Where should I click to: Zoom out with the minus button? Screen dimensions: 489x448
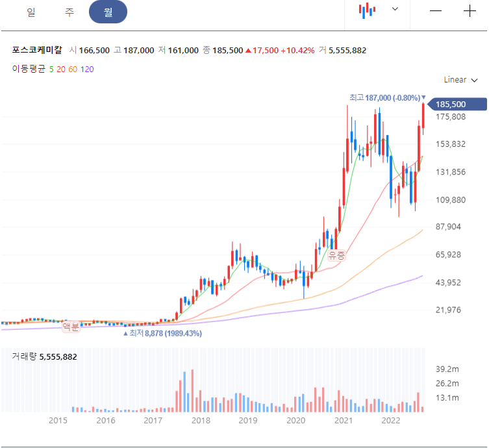click(x=436, y=11)
